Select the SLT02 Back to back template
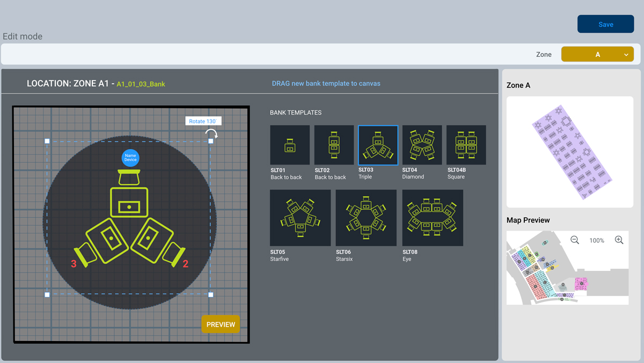 tap(333, 145)
